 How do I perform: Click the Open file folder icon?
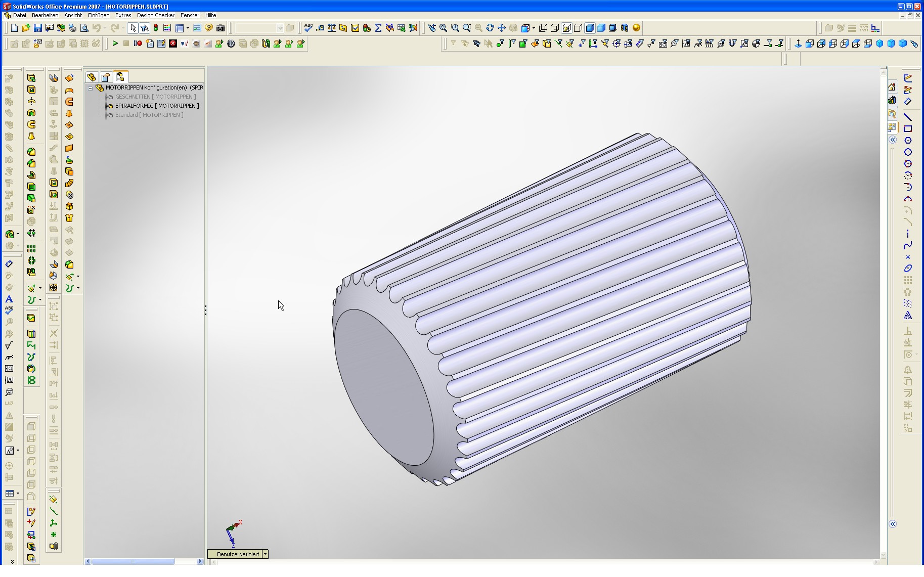[x=26, y=28]
